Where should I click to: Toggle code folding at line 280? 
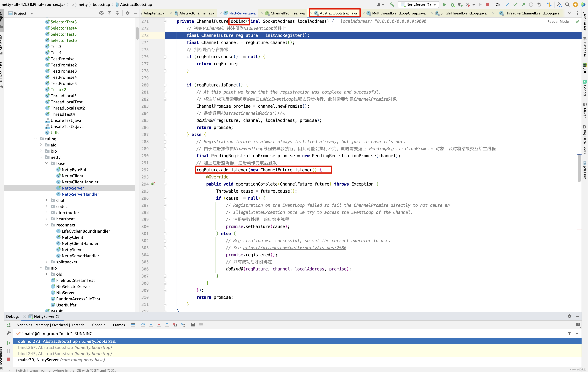165,85
